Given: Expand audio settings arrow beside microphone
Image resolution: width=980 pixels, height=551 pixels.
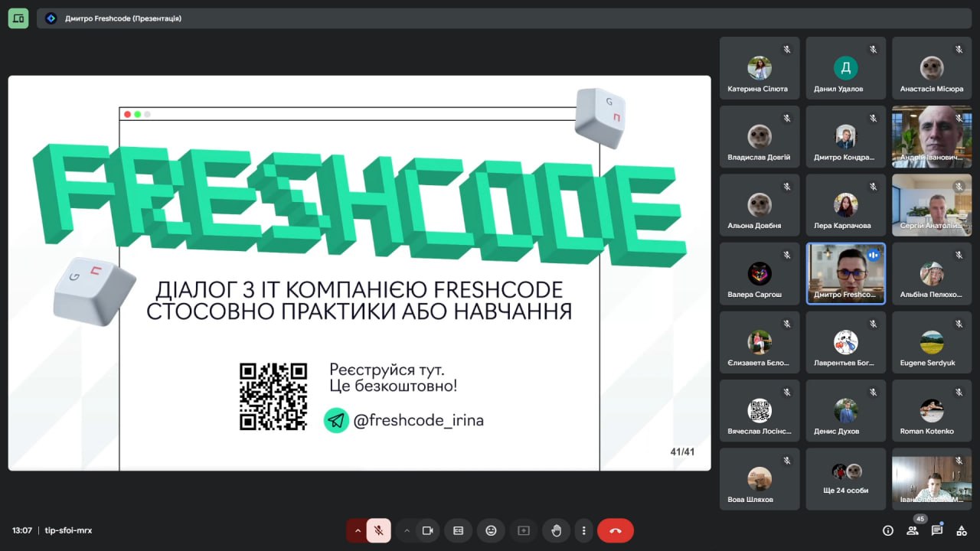Looking at the screenshot, I should pos(357,530).
